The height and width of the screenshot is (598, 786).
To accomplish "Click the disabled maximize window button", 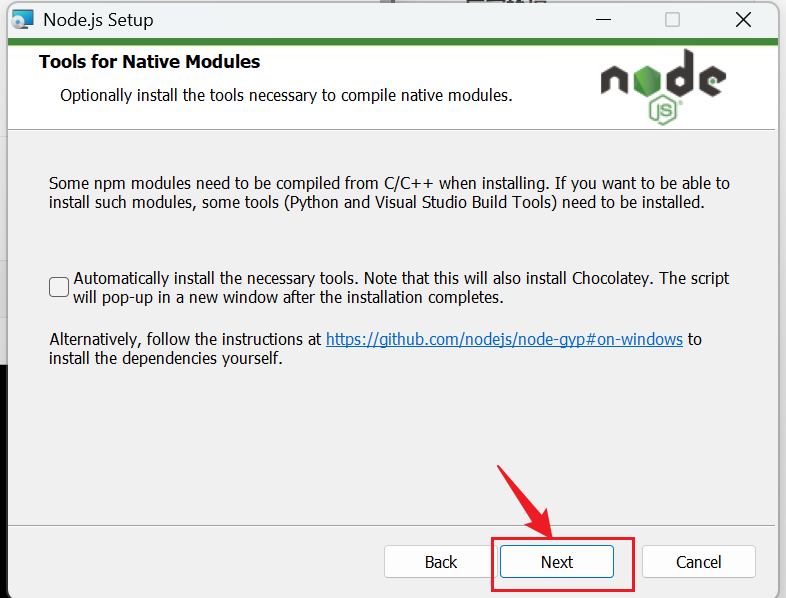I will (x=672, y=20).
